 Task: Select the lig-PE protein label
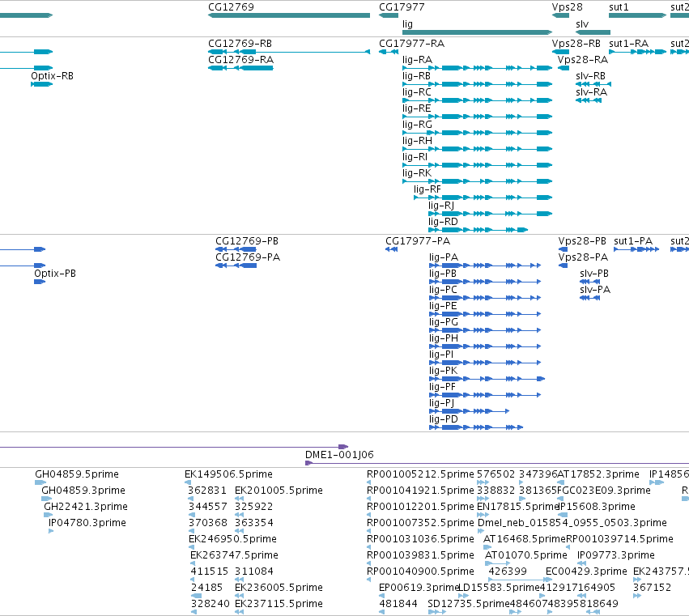coord(443,306)
